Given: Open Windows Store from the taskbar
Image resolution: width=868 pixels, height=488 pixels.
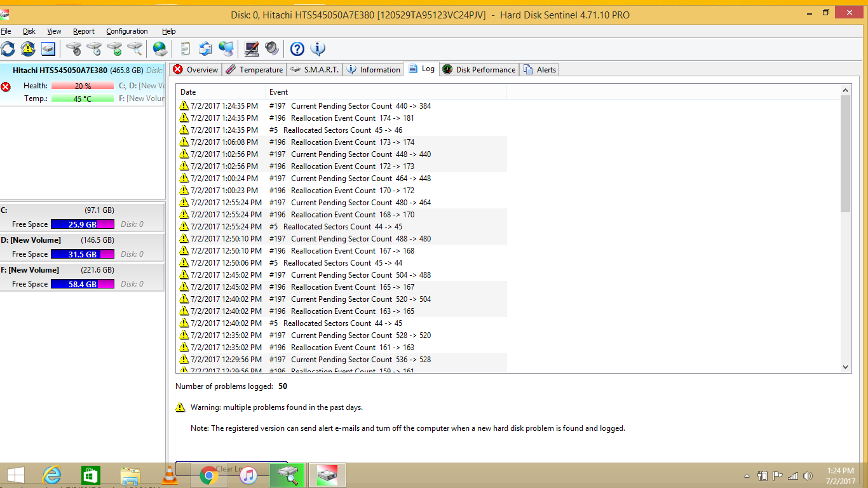Looking at the screenshot, I should (x=91, y=475).
